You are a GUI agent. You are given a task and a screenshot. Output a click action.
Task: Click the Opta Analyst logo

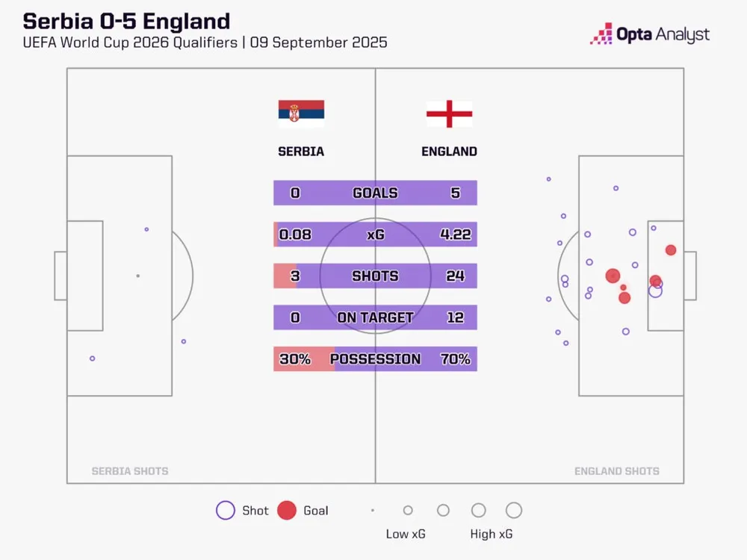coord(649,34)
